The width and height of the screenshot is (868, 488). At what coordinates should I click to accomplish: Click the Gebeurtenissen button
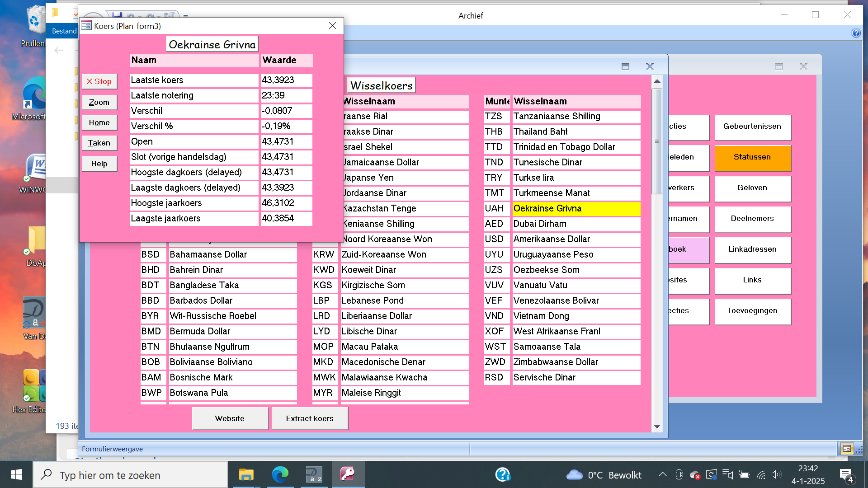click(x=752, y=127)
